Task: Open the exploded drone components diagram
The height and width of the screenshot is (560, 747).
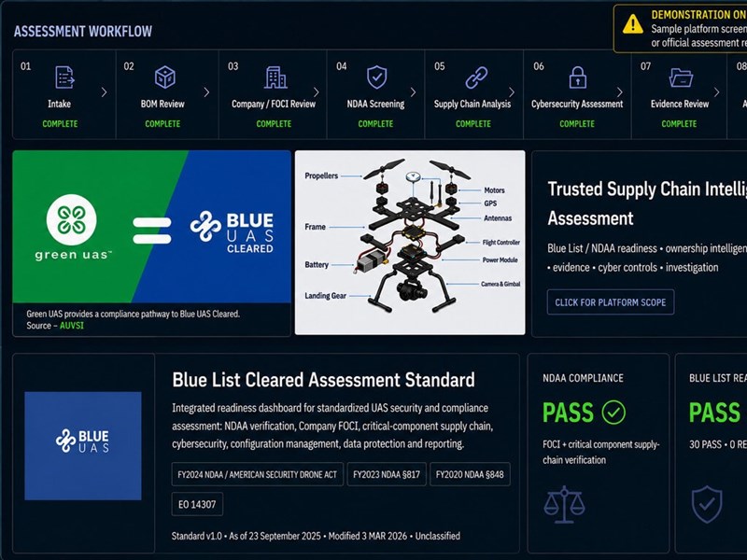Action: (410, 243)
